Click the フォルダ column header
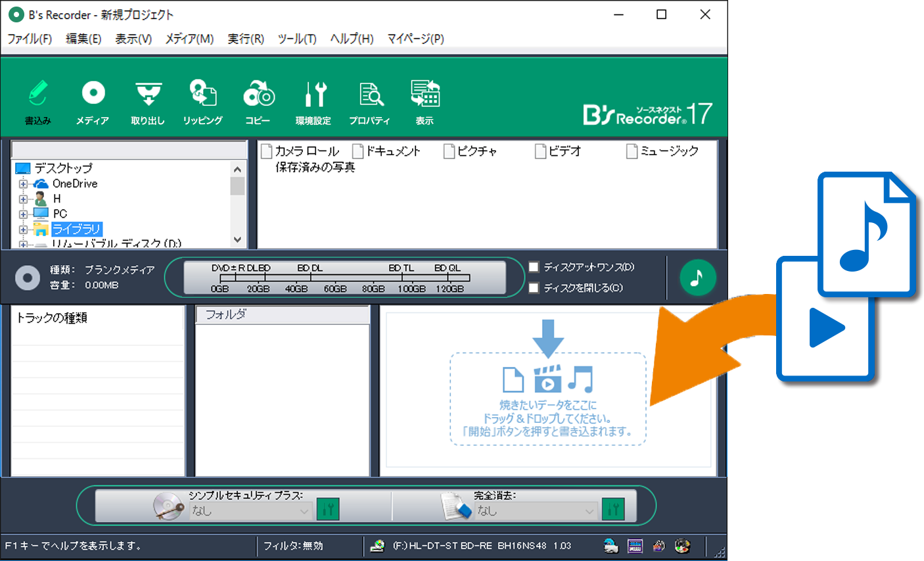 [283, 315]
